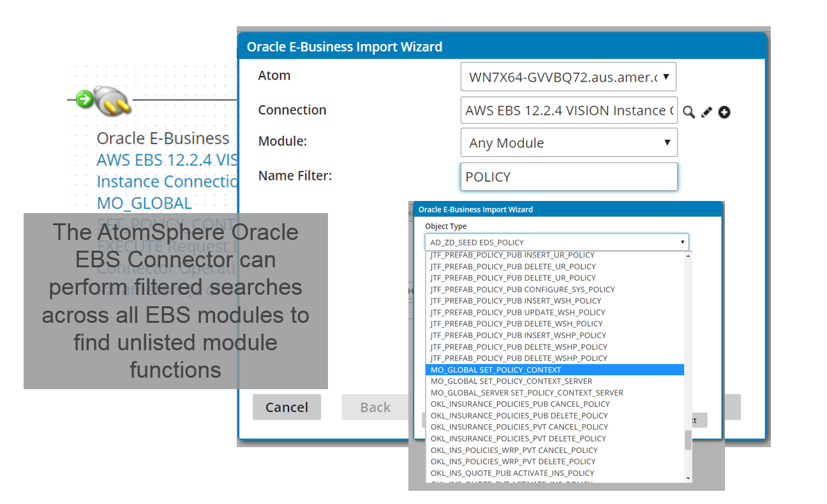Open the Object Type dropdown
Viewport: 827px width, 504px height.
[556, 242]
